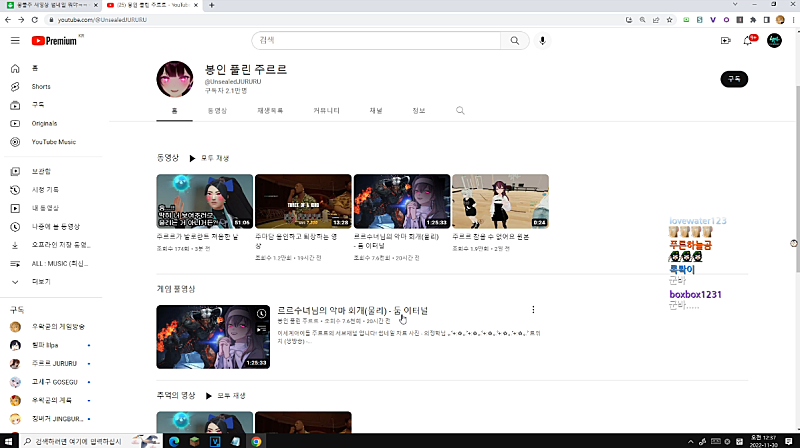Switch to the 동영상 channel tab
Viewport: 800px width, 448px height.
click(x=217, y=110)
